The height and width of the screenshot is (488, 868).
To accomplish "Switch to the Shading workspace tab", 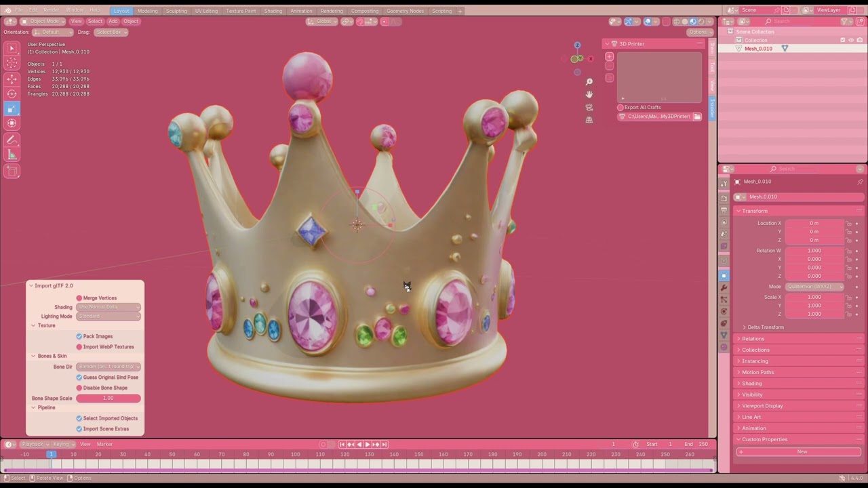I will click(x=273, y=11).
